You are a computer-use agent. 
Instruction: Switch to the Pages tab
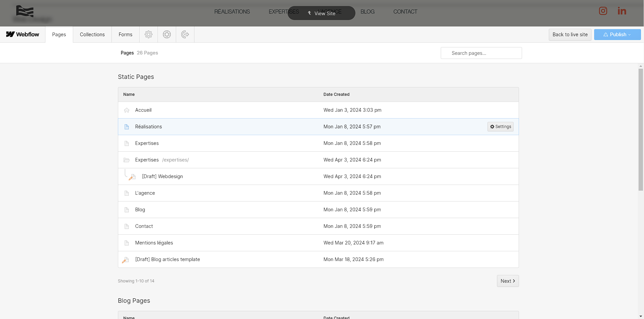(59, 35)
